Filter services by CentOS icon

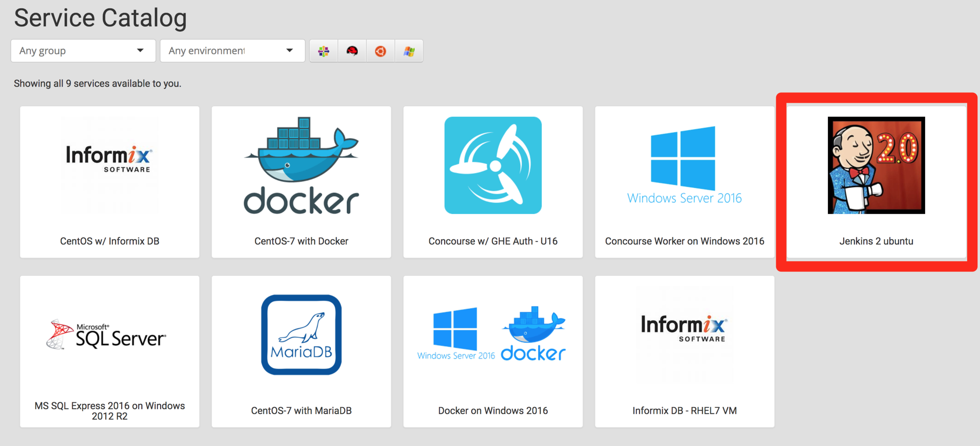click(323, 51)
